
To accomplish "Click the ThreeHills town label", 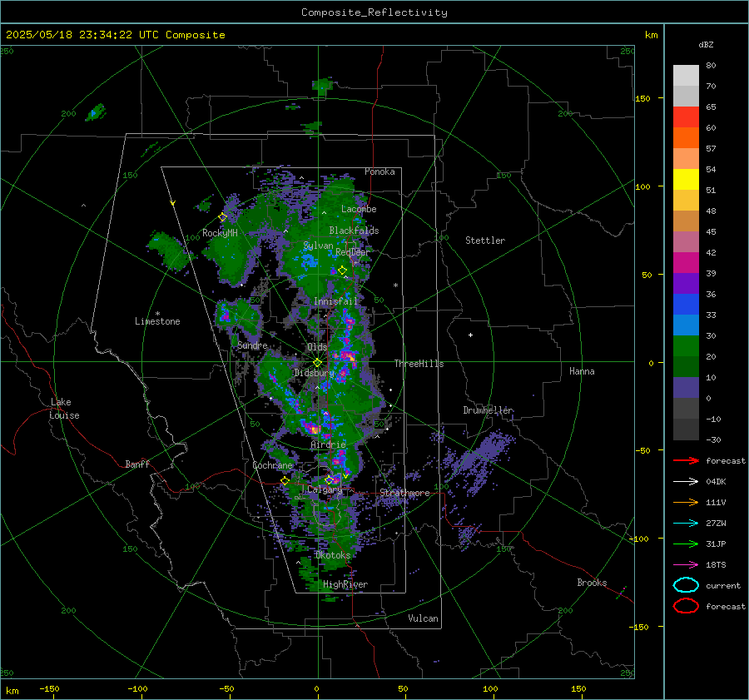I will click(x=419, y=364).
